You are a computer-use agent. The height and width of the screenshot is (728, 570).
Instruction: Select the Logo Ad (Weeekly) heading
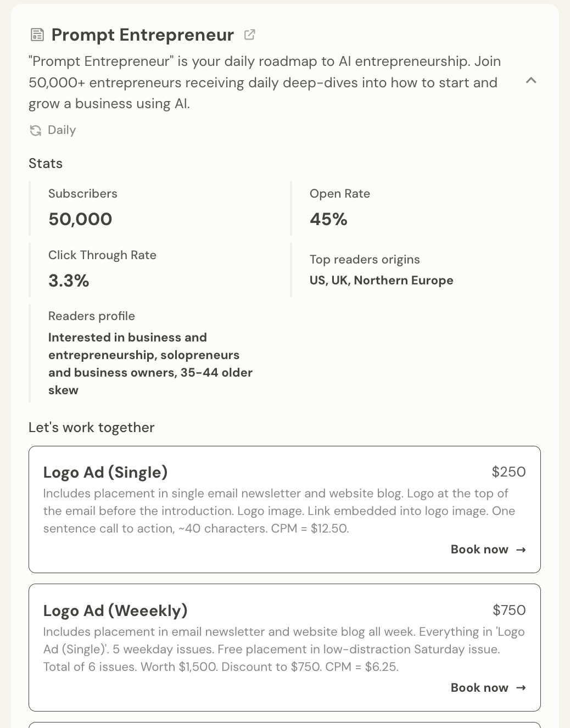115,611
